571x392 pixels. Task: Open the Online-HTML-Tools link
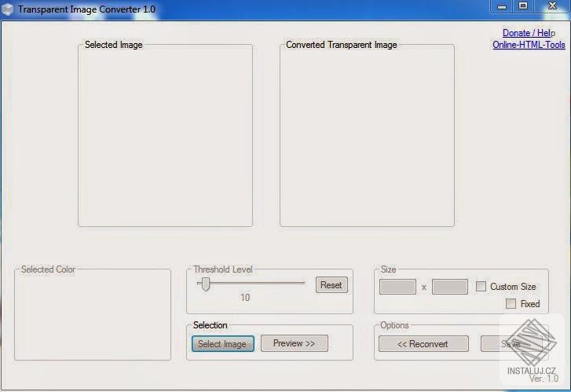(529, 45)
